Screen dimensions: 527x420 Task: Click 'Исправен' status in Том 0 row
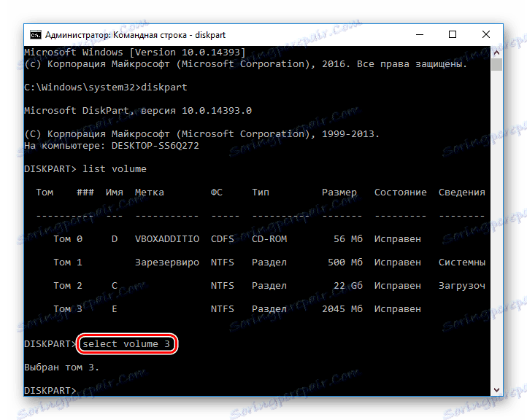[398, 239]
